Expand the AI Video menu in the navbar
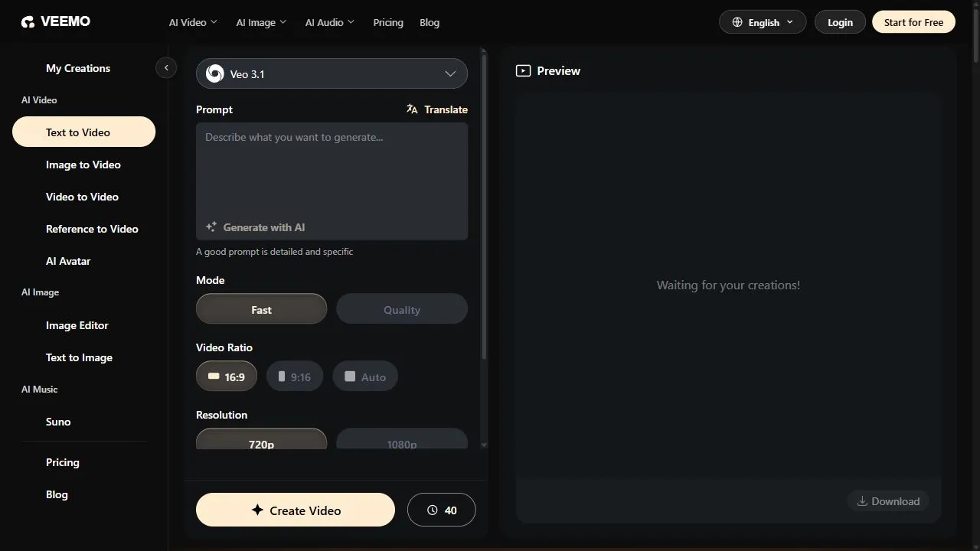 (x=193, y=22)
